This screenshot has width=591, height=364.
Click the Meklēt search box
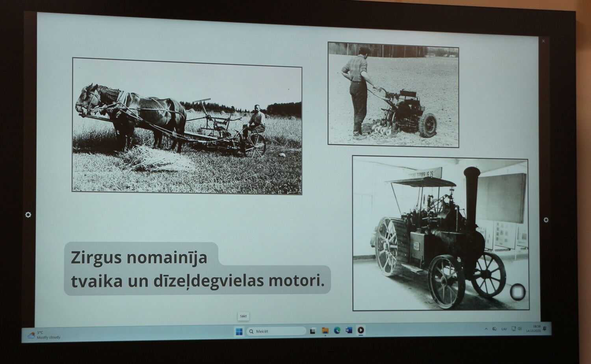[x=277, y=331]
